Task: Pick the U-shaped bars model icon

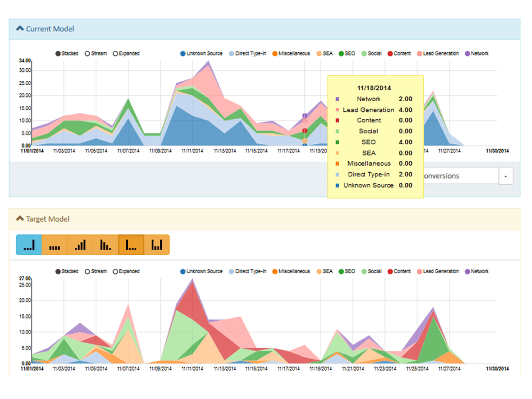Action: pyautogui.click(x=157, y=245)
